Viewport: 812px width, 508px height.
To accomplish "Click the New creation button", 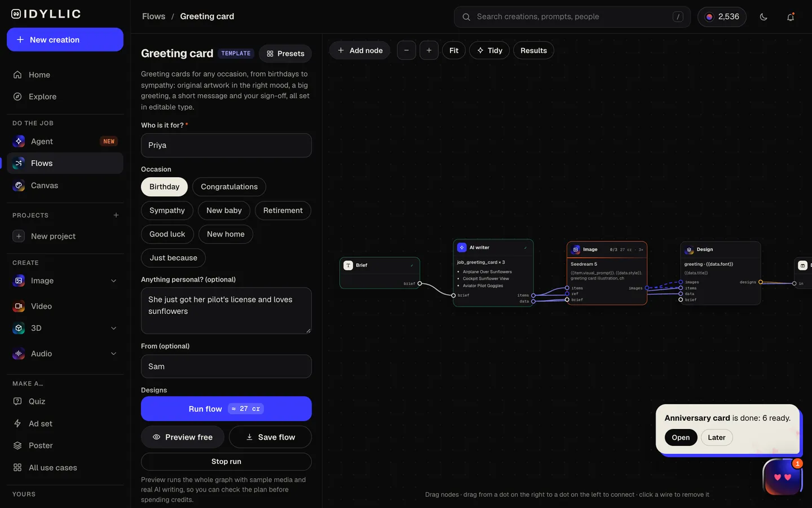I will tap(65, 40).
